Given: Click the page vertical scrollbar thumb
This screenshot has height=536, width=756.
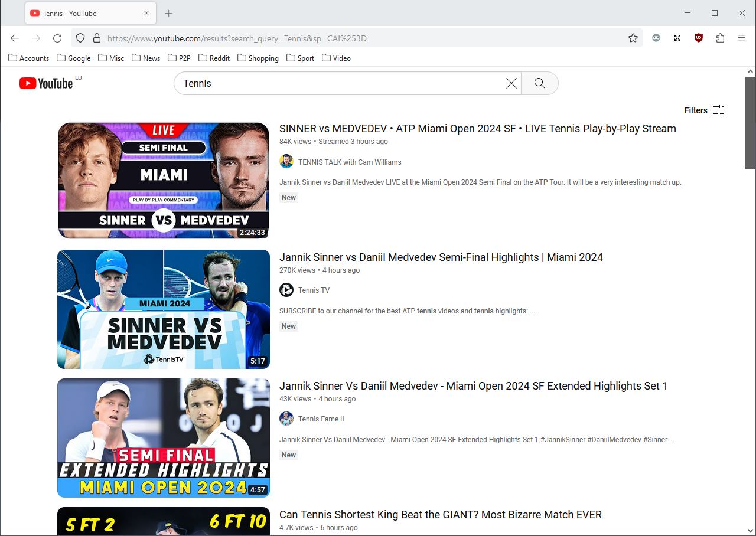Looking at the screenshot, I should pos(751,123).
